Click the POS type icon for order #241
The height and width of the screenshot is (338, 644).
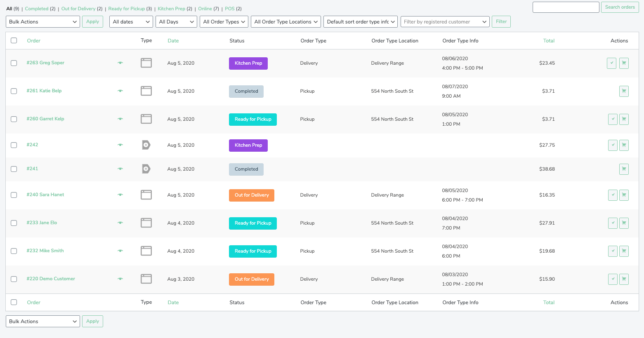[146, 169]
